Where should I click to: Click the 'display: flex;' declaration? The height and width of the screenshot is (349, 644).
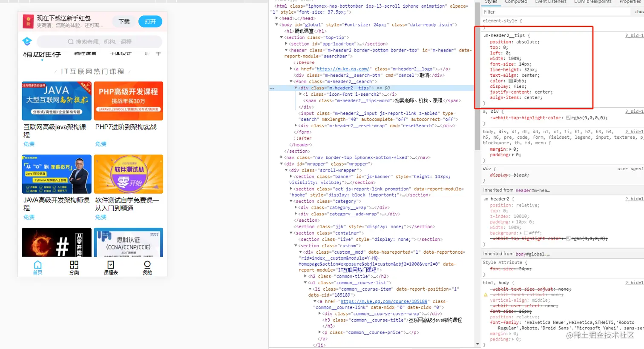tap(507, 86)
